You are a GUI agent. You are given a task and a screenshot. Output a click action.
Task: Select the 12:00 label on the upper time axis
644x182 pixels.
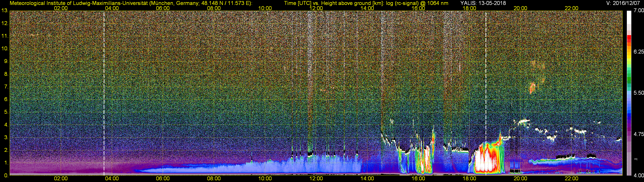tap(316, 8)
